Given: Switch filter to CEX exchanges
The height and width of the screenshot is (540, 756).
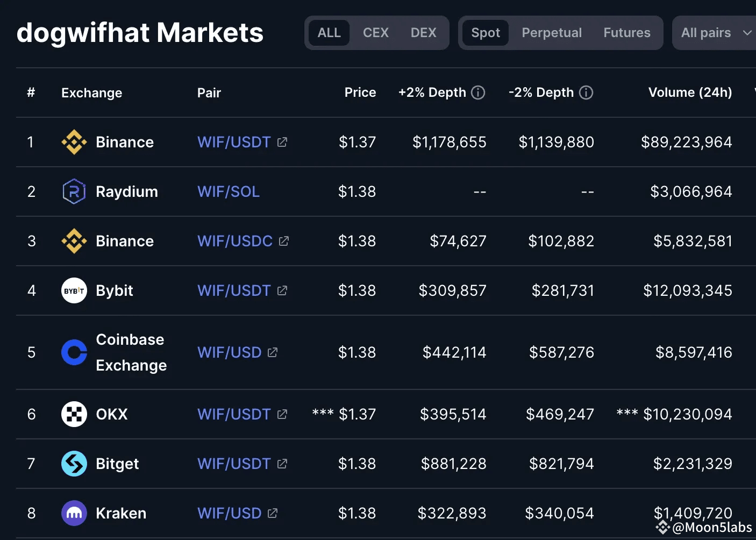Looking at the screenshot, I should tap(375, 33).
